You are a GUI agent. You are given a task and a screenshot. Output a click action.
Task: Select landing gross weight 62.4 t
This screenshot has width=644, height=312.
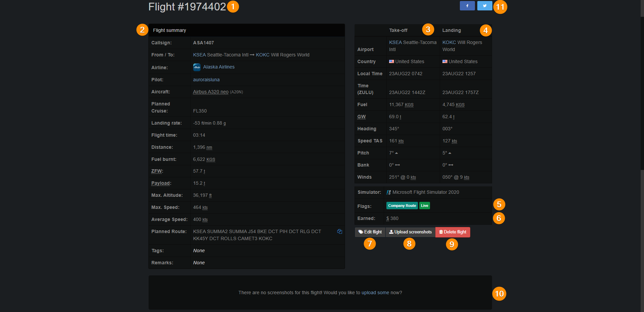click(x=448, y=117)
